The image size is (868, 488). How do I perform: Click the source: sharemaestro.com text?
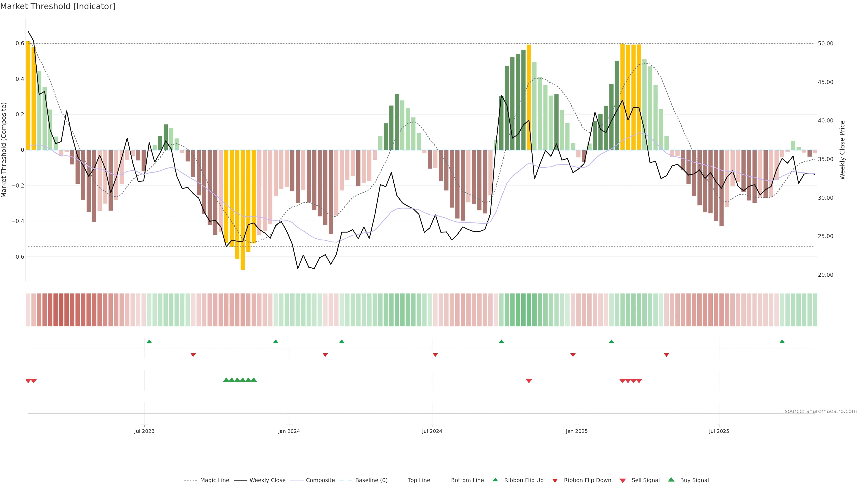click(x=821, y=411)
